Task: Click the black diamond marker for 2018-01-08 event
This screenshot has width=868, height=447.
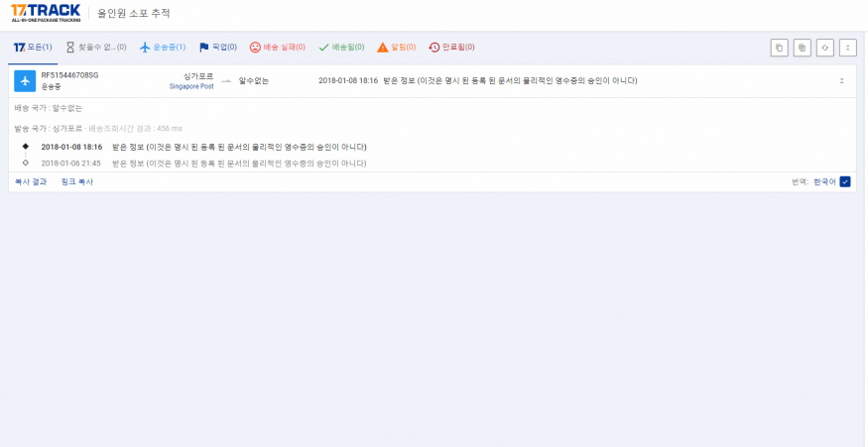Action: click(x=25, y=147)
